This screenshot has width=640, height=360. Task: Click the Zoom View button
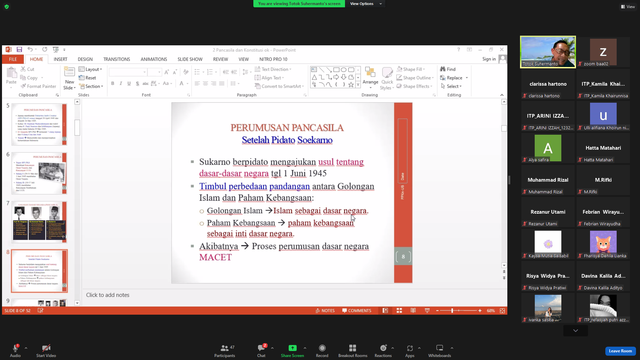628,7
